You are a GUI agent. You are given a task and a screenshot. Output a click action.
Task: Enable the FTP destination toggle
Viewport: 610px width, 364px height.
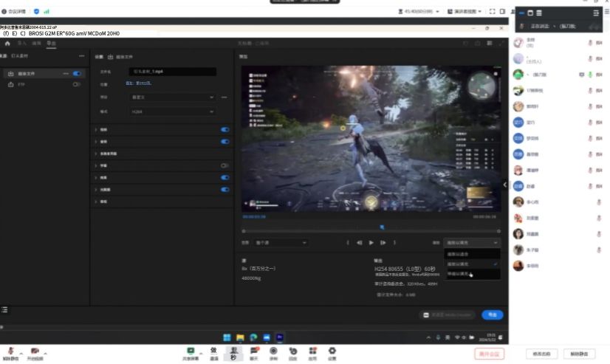[77, 85]
